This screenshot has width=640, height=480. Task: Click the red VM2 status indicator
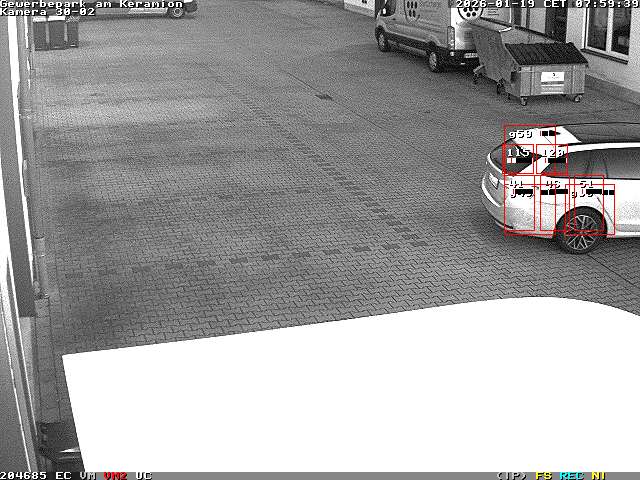[x=115, y=475]
